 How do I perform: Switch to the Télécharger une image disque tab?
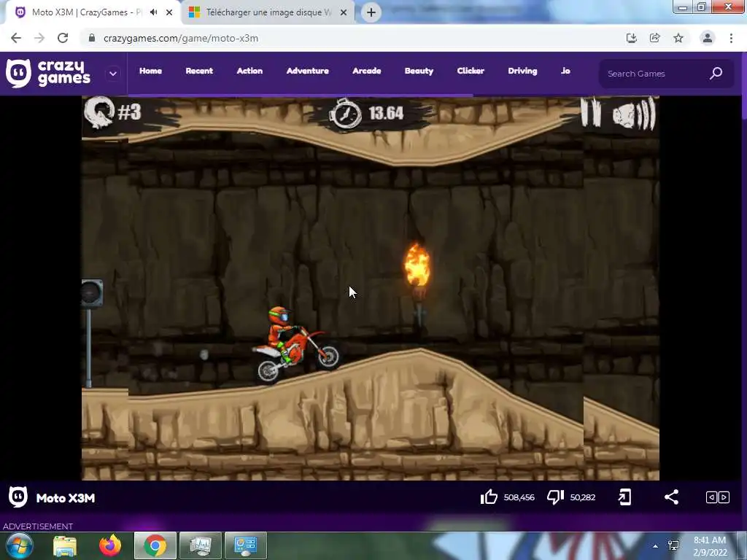(x=268, y=12)
